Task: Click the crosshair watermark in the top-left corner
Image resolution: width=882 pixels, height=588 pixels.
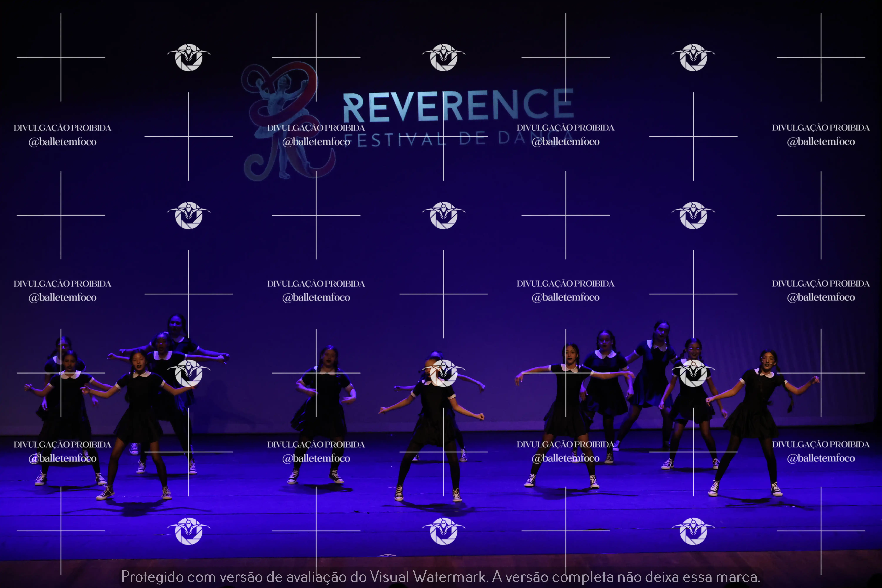Action: pos(61,57)
